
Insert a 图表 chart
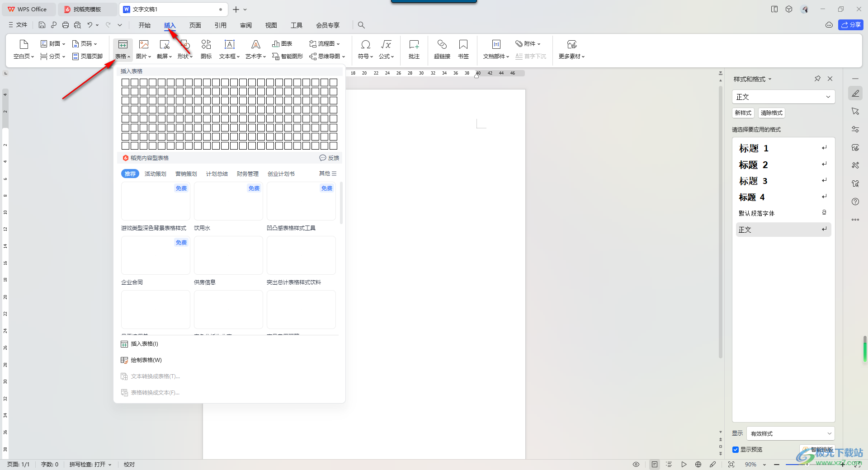tap(282, 44)
